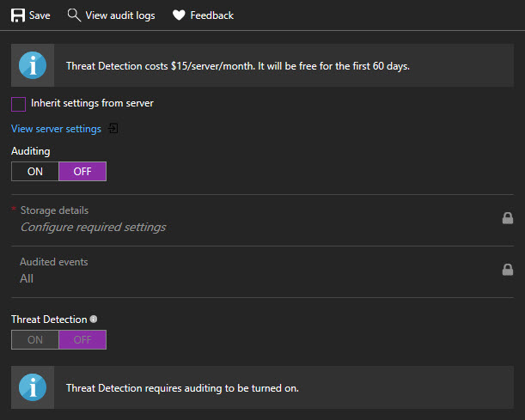Follow the View server settings link
The image size is (525, 420).
56,129
